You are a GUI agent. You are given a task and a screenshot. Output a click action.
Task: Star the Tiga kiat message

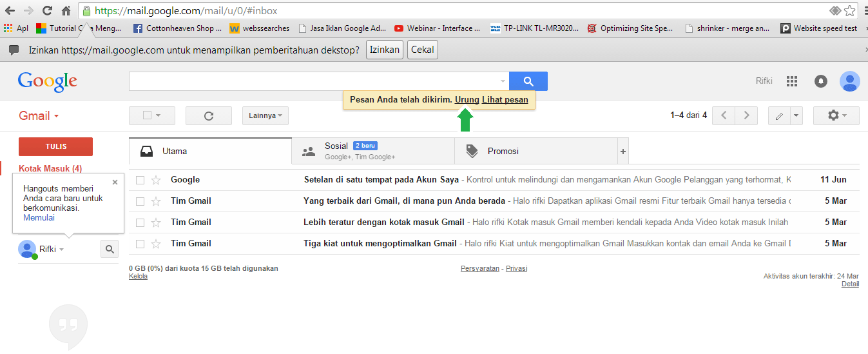(x=155, y=244)
